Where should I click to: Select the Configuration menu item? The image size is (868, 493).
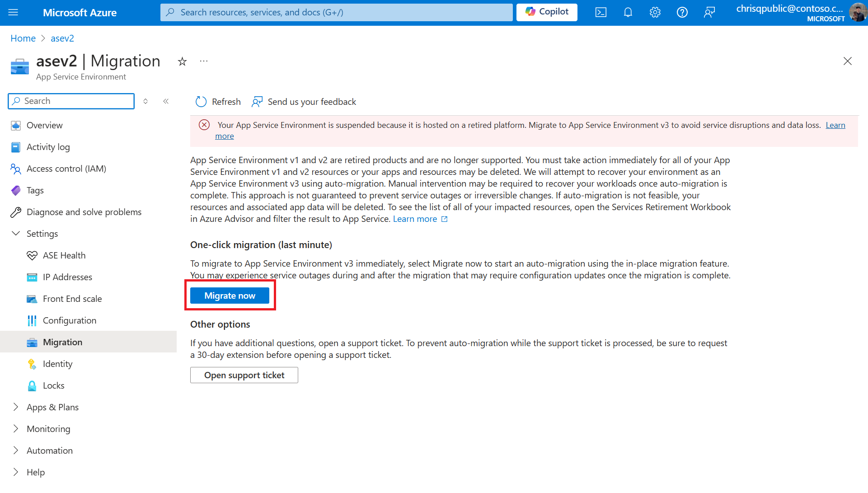(x=70, y=320)
